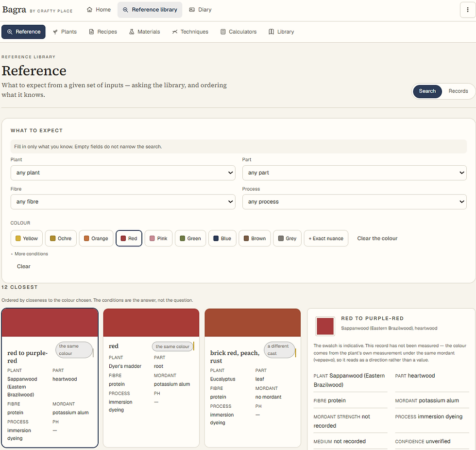Click + Exact nuance button
476x450 pixels.
click(x=326, y=238)
